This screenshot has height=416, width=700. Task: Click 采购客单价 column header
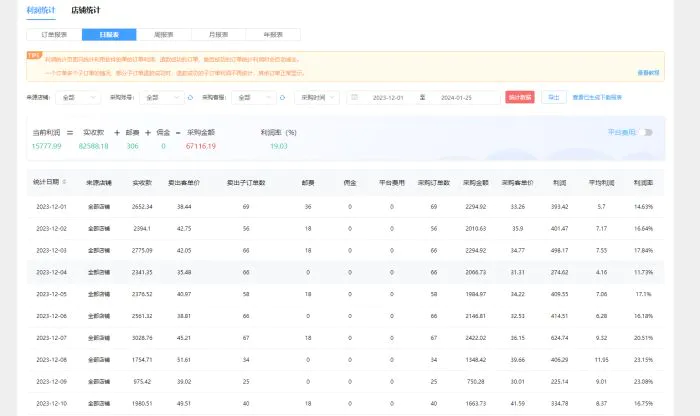(x=517, y=183)
